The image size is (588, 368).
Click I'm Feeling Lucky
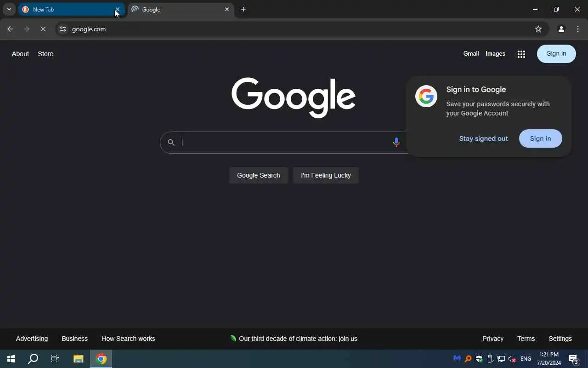(326, 175)
